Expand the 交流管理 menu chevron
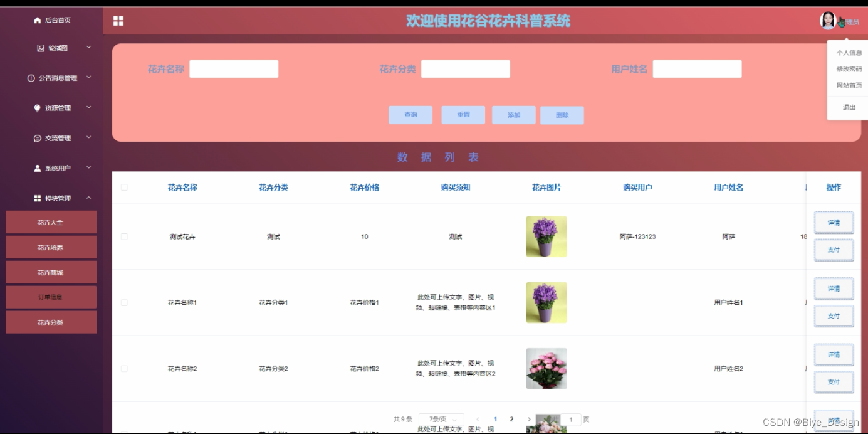 point(88,137)
